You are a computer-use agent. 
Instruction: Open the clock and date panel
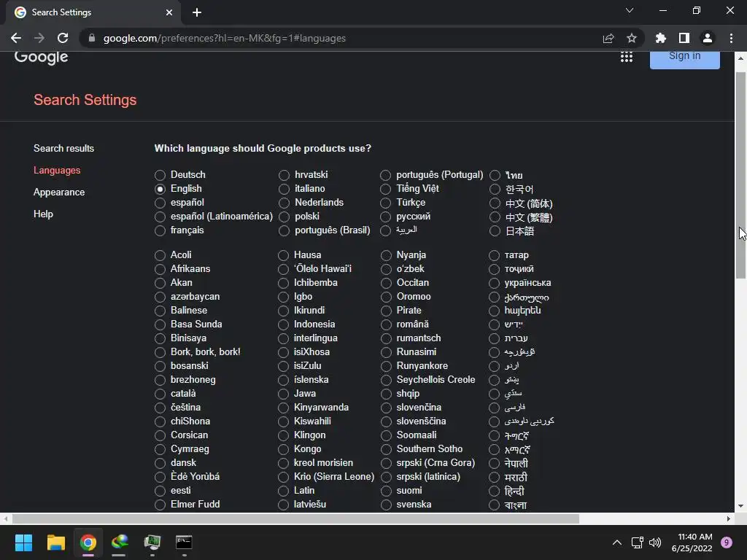point(692,542)
